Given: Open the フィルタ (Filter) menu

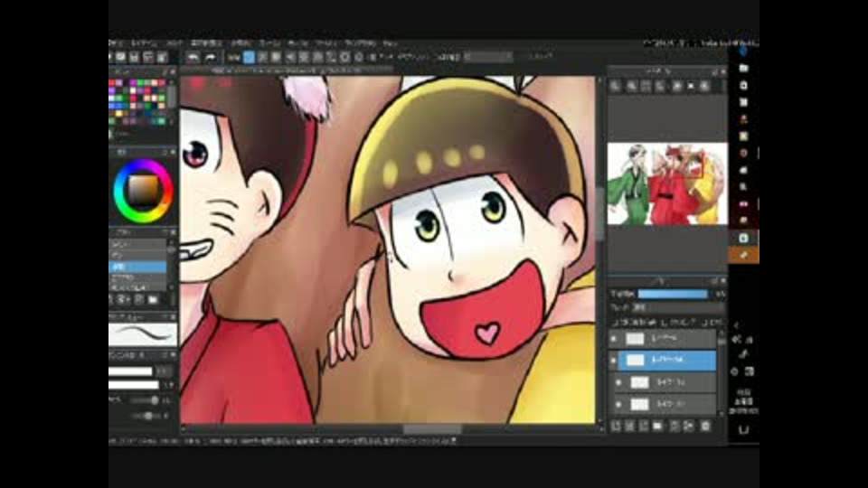Looking at the screenshot, I should (x=175, y=43).
